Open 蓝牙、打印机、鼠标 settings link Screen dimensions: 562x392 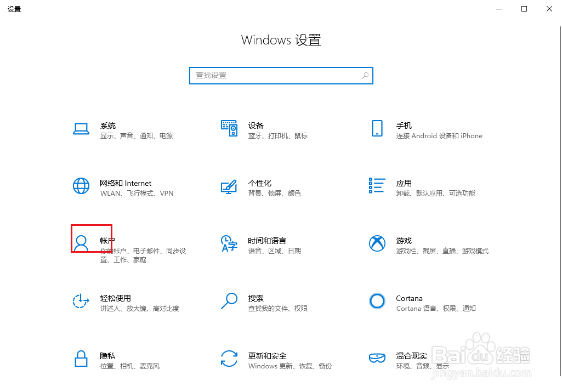point(278,135)
